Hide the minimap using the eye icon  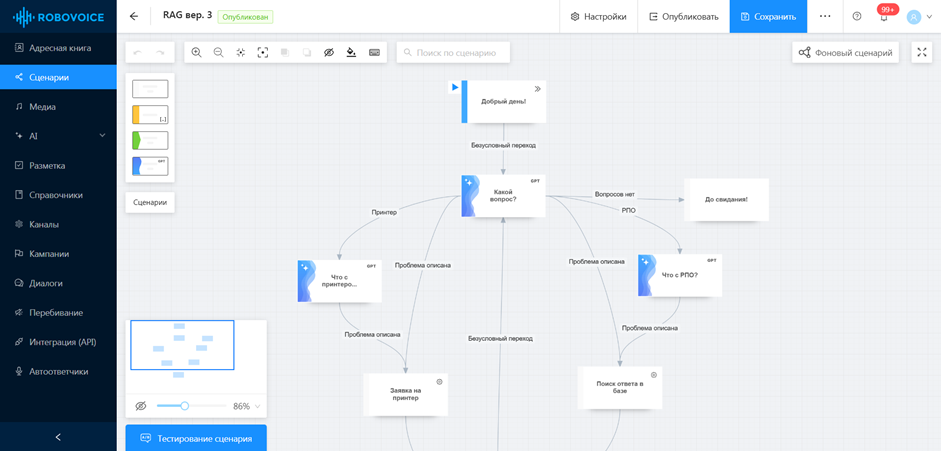coord(141,406)
